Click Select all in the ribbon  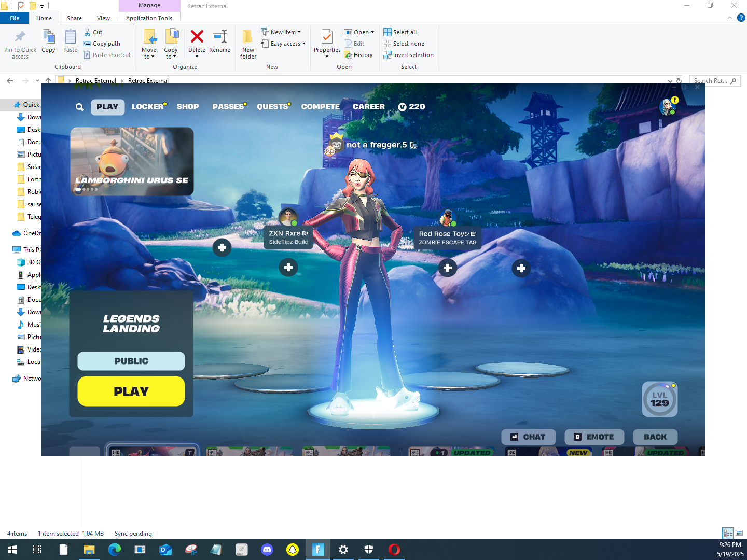point(400,32)
